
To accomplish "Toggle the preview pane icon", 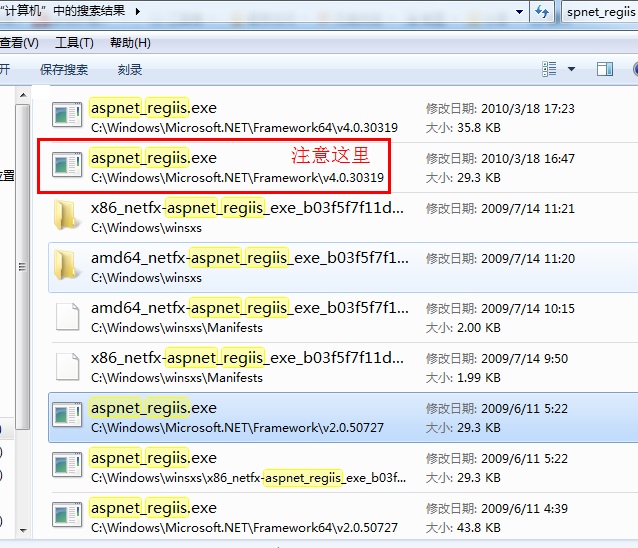I will 605,69.
